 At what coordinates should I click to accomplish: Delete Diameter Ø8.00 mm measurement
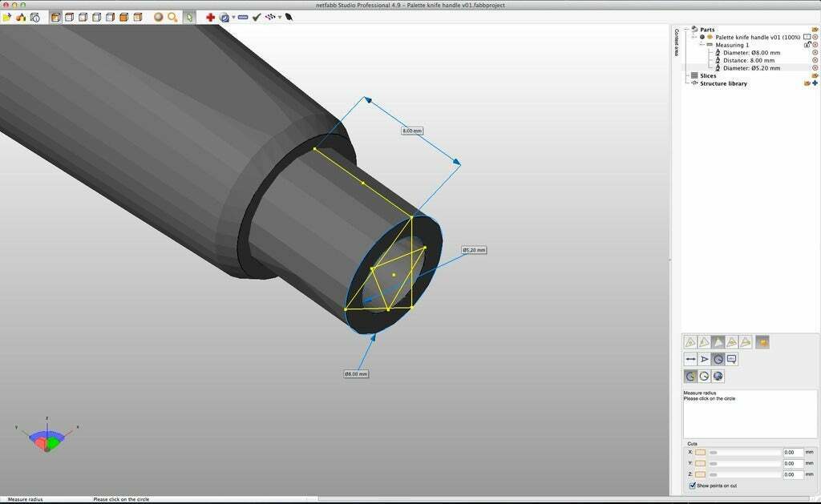[815, 53]
